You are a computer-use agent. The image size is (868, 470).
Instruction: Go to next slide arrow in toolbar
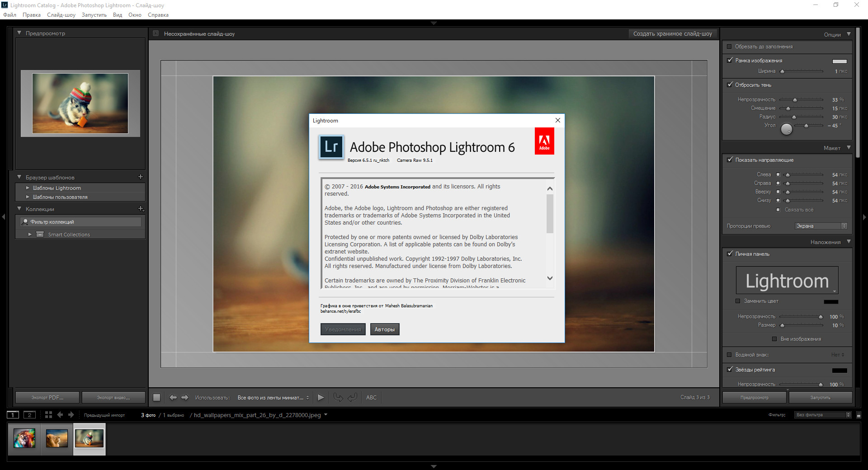point(185,398)
